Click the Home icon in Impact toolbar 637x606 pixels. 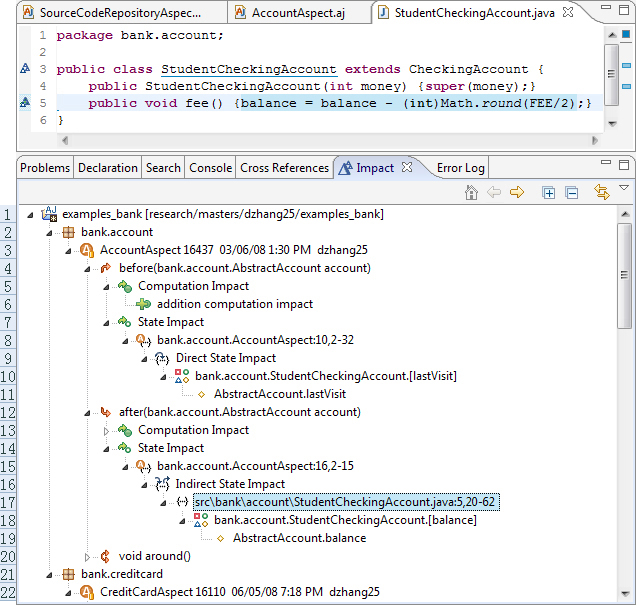(471, 192)
